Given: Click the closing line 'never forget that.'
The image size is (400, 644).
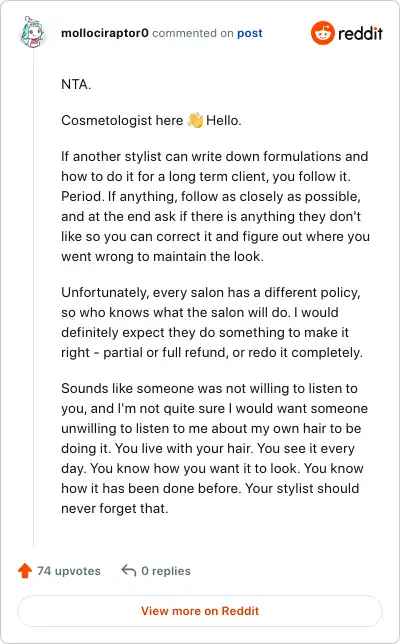Looking at the screenshot, I should click(115, 508).
